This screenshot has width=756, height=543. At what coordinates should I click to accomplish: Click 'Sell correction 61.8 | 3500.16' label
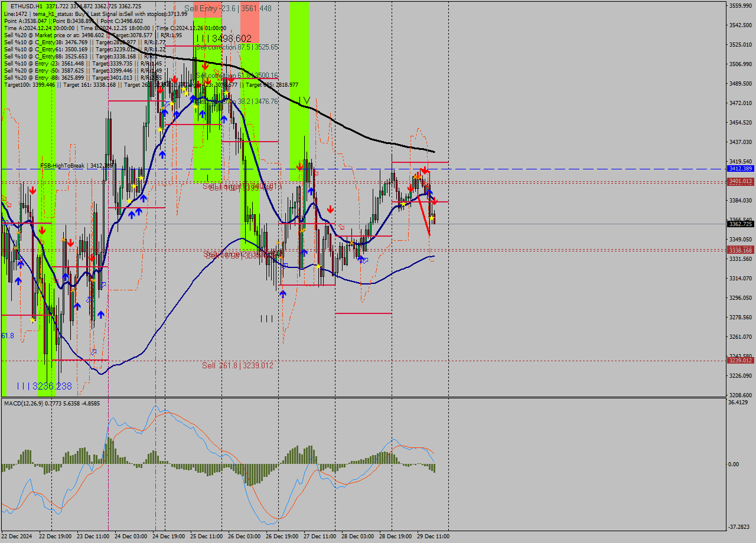tap(236, 76)
